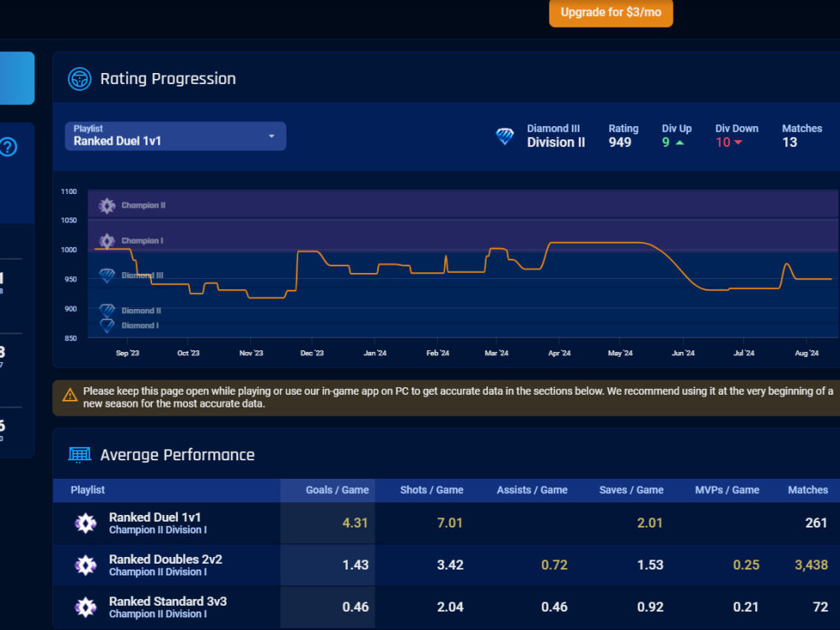Click the red Div Down arrow
The height and width of the screenshot is (630, 840).
[738, 143]
